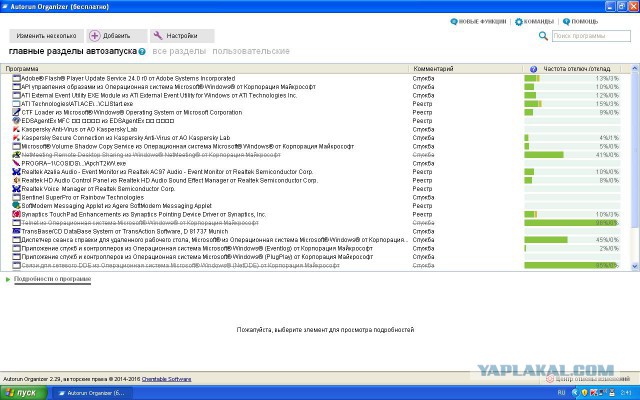The height and width of the screenshot is (400, 640).
Task: Click RU language indicator in tray
Action: click(x=561, y=393)
